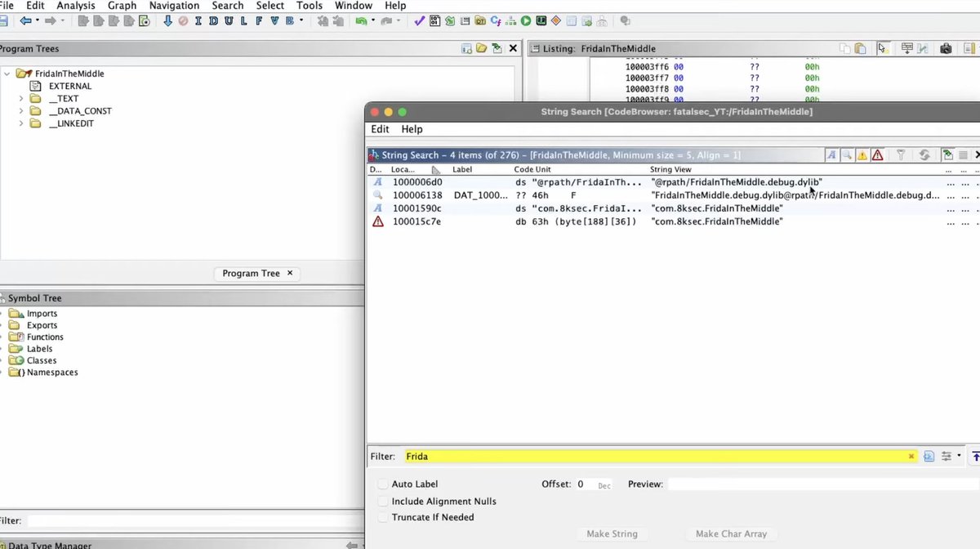Screen dimensions: 980x549
Task: Click the cursor selection icon in Listing header
Action: (x=882, y=49)
